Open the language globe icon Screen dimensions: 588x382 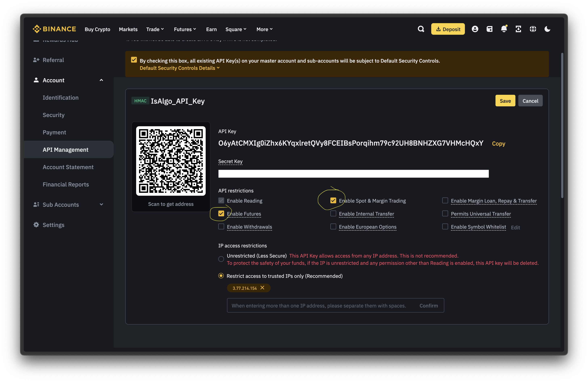pos(533,29)
